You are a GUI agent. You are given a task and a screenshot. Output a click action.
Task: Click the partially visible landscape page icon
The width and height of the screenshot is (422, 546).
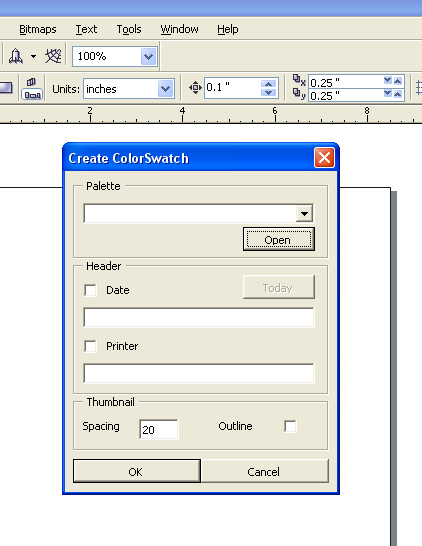[6, 88]
